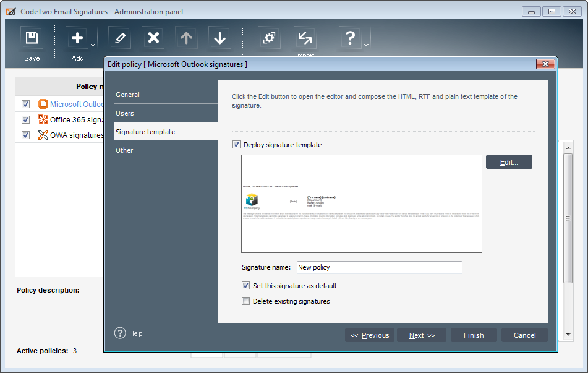Click the Edit pencil toolbar icon
Image resolution: width=588 pixels, height=373 pixels.
point(120,38)
